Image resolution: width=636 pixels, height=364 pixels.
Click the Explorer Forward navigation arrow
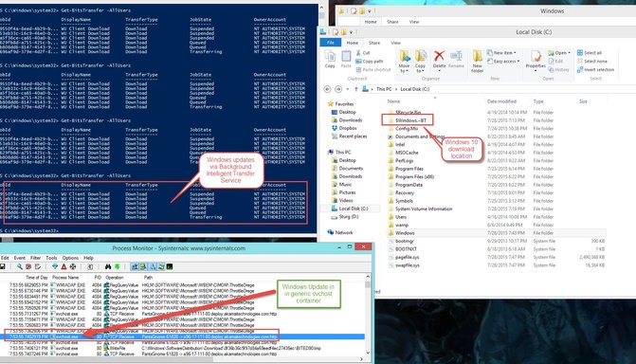(338, 89)
